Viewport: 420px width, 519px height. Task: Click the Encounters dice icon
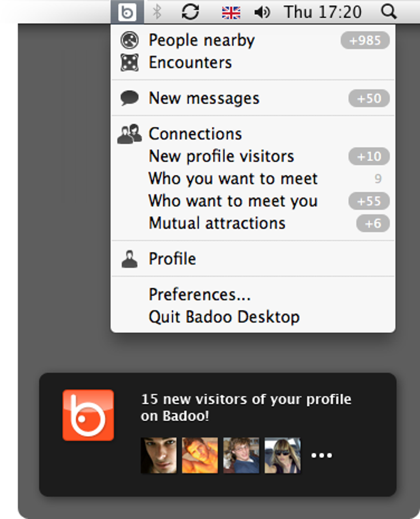(x=129, y=63)
